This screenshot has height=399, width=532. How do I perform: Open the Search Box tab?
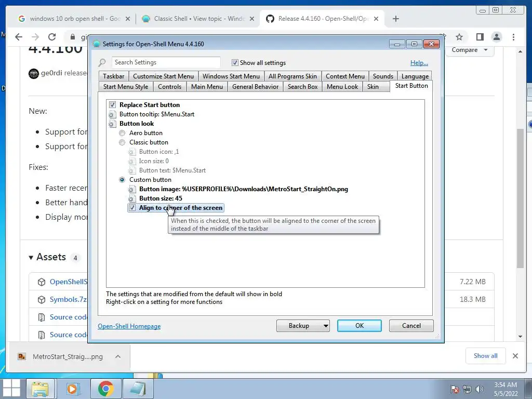click(303, 87)
